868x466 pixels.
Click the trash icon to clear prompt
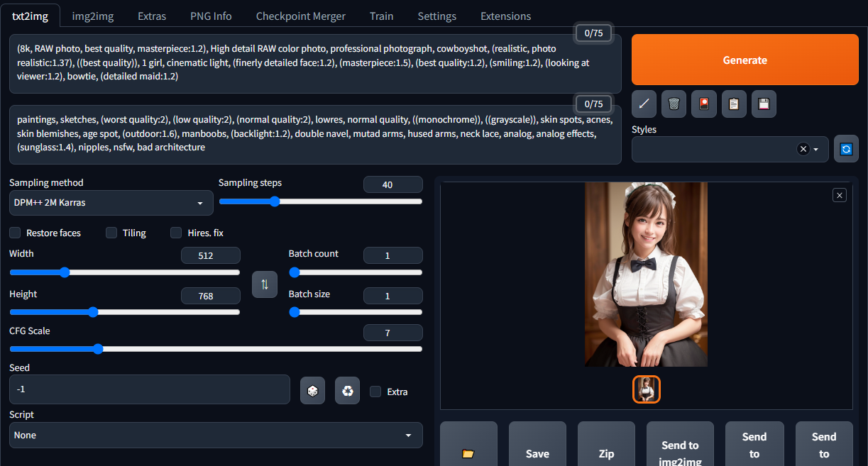(x=674, y=104)
